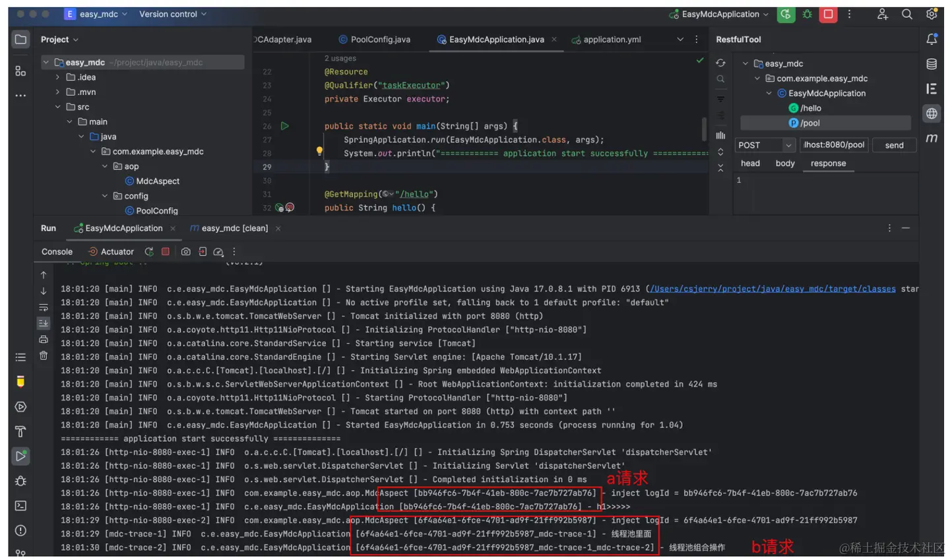Hide the Run tool window
The image size is (950, 560).
pyautogui.click(x=906, y=228)
